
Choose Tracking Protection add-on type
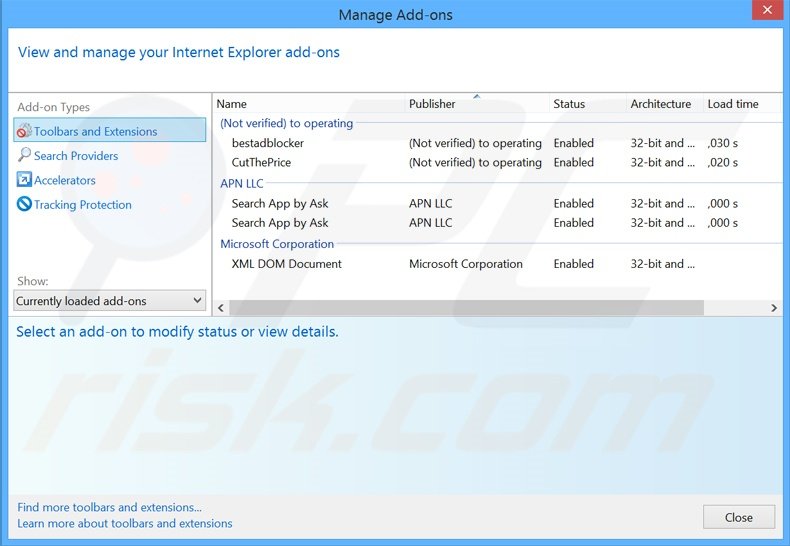coord(83,204)
